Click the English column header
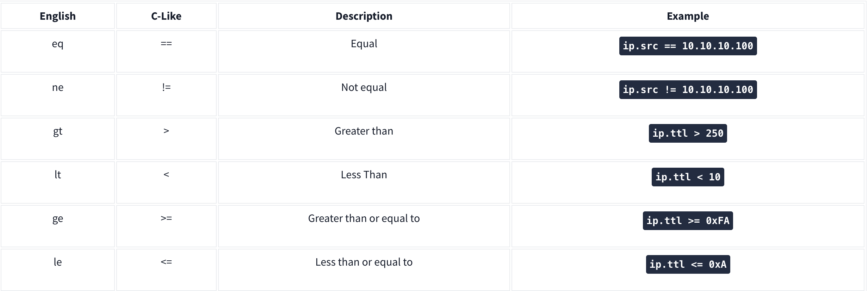Viewport: 868px width, 291px height. [58, 16]
